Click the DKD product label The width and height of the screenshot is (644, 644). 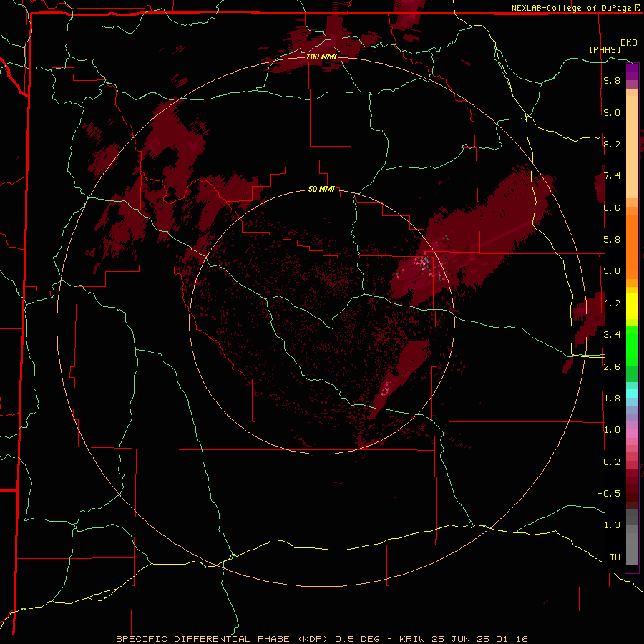point(628,43)
